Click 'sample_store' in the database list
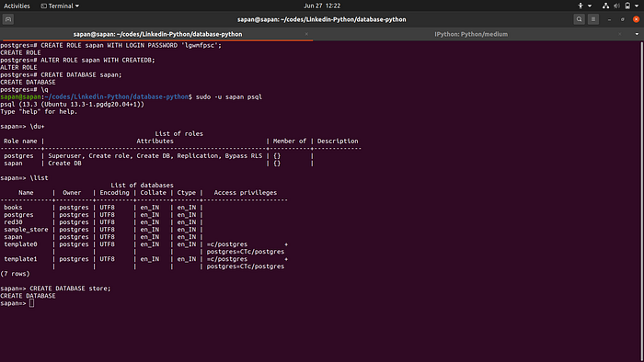 pyautogui.click(x=26, y=229)
